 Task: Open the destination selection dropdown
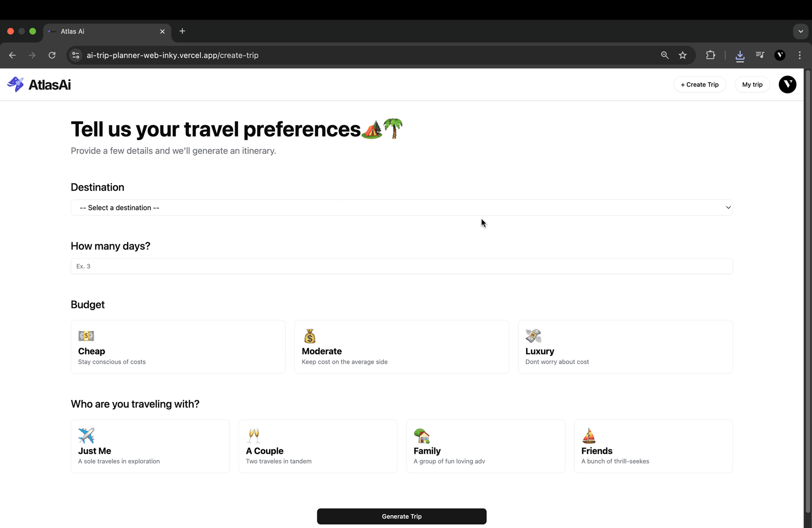tap(401, 207)
